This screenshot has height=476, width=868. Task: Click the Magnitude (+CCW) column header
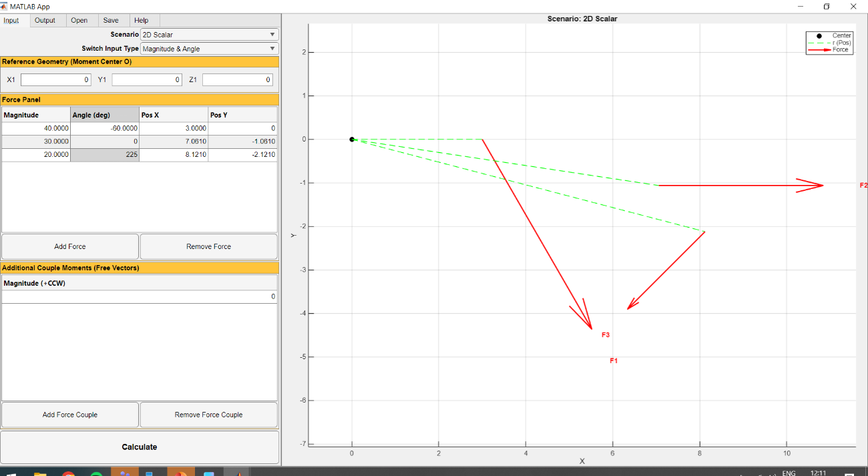[x=139, y=283]
